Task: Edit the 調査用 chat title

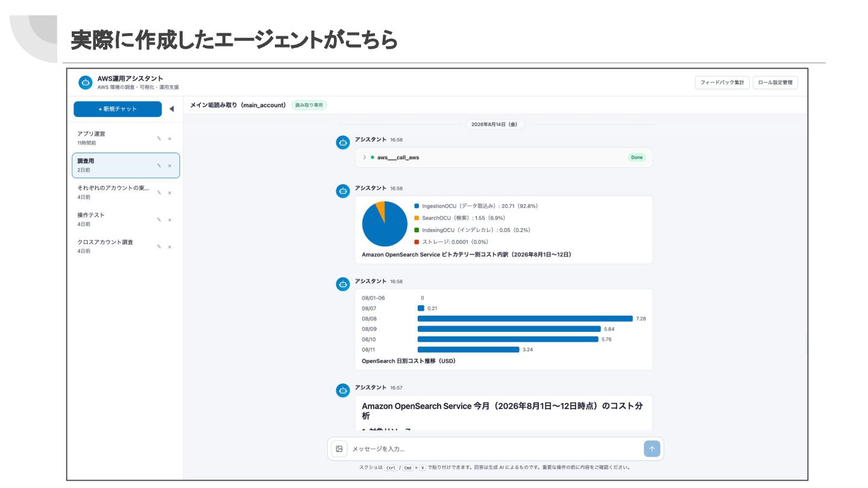Action: tap(159, 166)
